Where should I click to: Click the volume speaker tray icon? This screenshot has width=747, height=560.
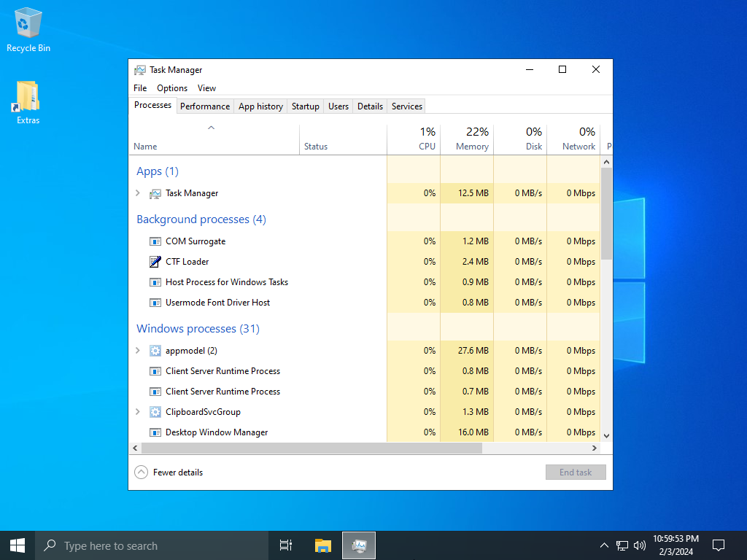pyautogui.click(x=640, y=545)
